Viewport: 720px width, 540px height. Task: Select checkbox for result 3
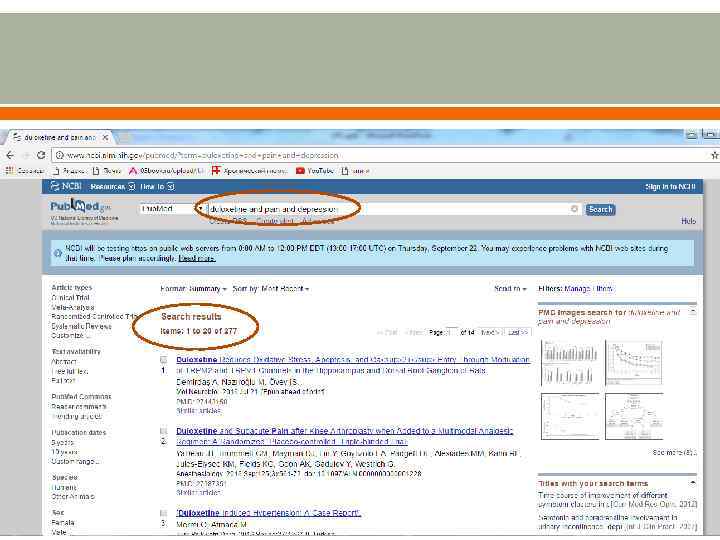tap(163, 513)
